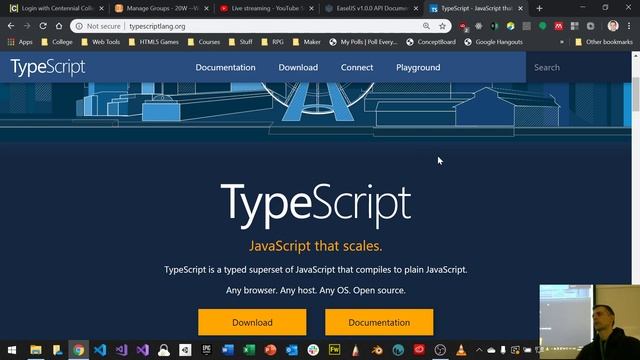
Task: Click the yellow Documentation button
Action: pos(379,322)
